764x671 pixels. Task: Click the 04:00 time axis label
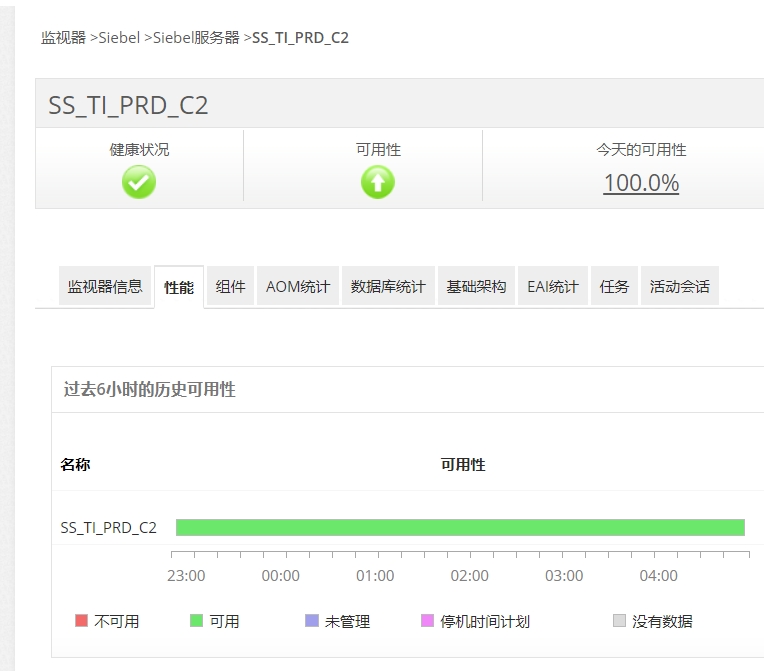[659, 575]
